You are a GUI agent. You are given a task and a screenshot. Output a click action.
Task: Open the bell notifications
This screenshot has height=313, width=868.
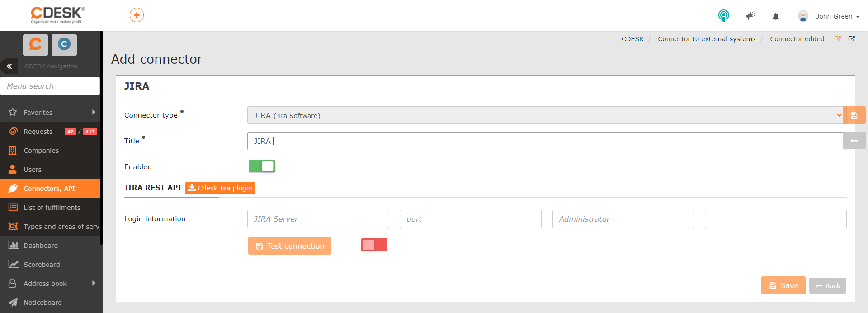click(776, 16)
